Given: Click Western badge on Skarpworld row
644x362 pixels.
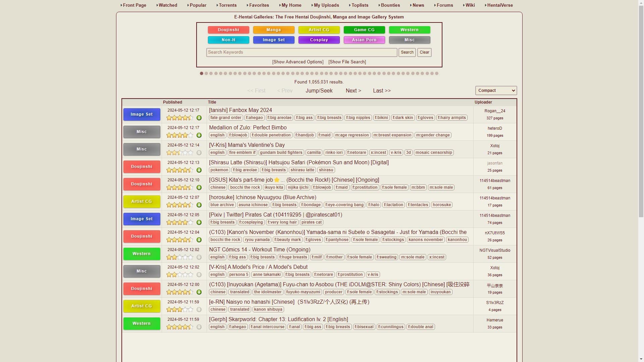Looking at the screenshot, I should click(x=142, y=323).
